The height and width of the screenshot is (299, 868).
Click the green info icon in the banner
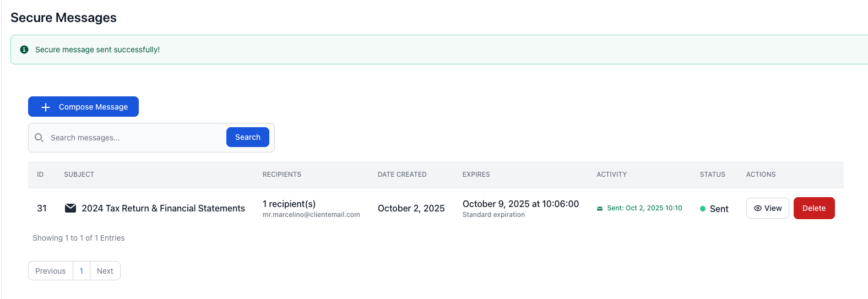pyautogui.click(x=24, y=50)
